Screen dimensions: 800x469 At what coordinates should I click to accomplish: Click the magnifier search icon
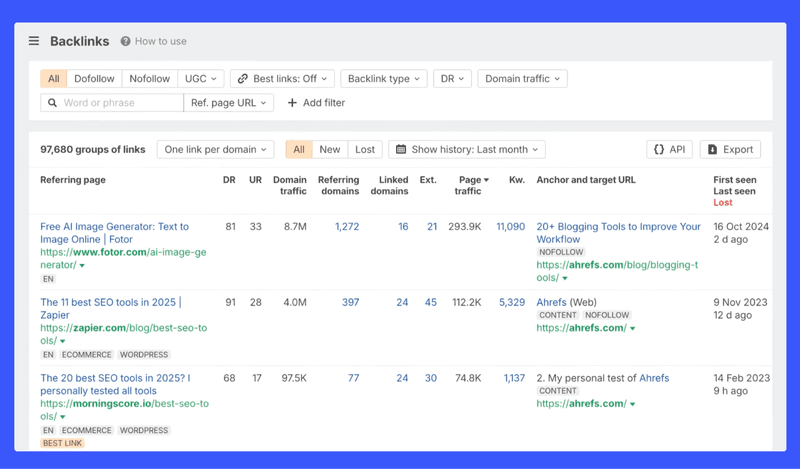click(x=52, y=103)
